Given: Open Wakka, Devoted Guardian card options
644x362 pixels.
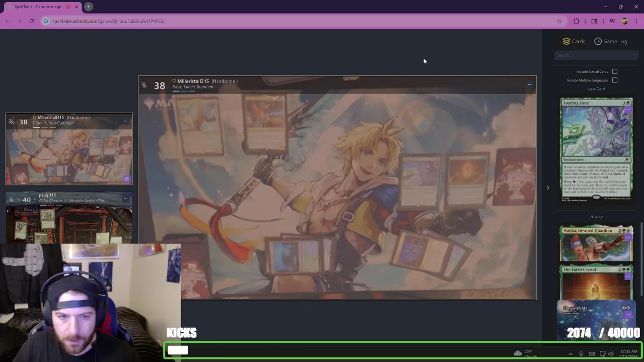Looking at the screenshot, I should [627, 237].
